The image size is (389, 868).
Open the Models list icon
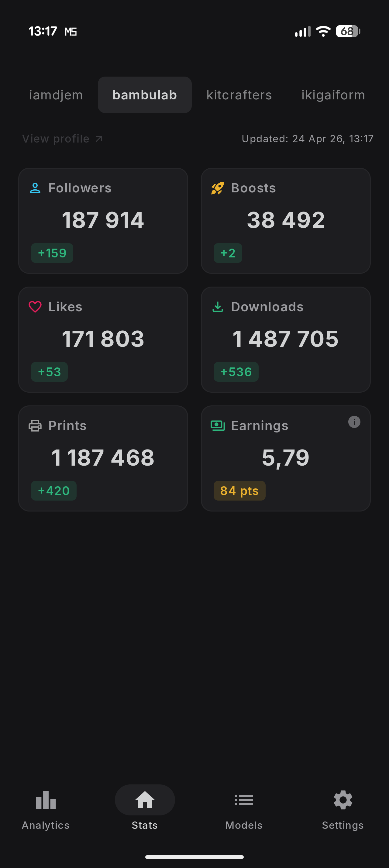244,800
